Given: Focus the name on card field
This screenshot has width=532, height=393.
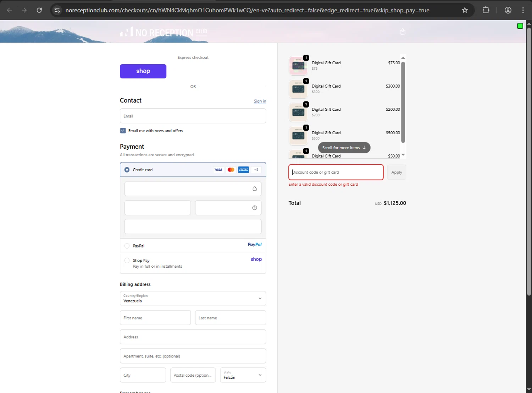Looking at the screenshot, I should click(193, 226).
